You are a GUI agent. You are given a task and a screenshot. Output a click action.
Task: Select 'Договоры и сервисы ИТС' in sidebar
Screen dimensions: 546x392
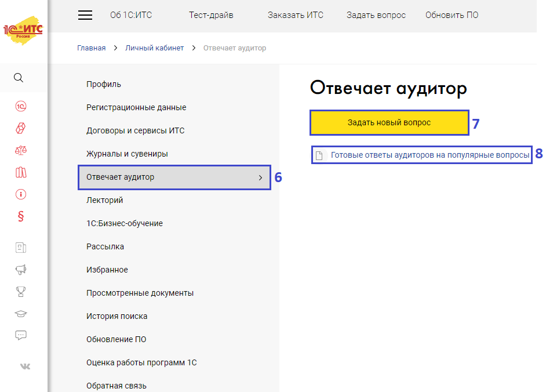point(135,130)
